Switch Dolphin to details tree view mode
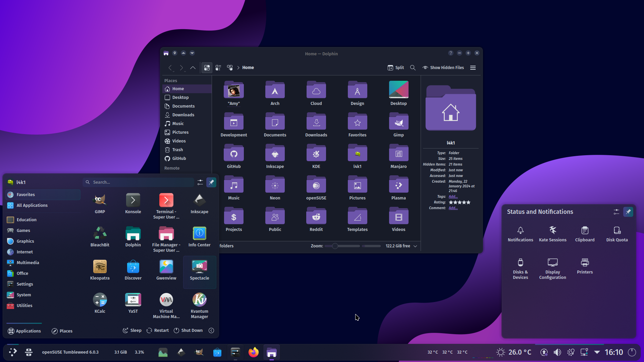 coord(230,67)
